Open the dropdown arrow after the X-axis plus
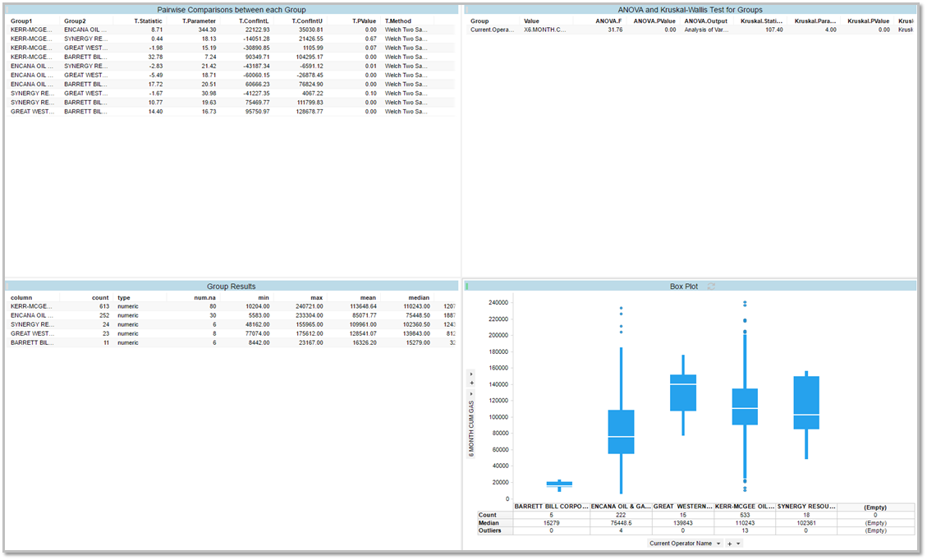The image size is (927, 560). [738, 544]
